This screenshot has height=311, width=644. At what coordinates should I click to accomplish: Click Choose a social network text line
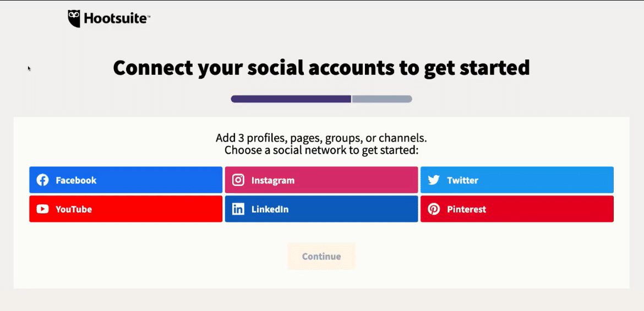pyautogui.click(x=321, y=150)
